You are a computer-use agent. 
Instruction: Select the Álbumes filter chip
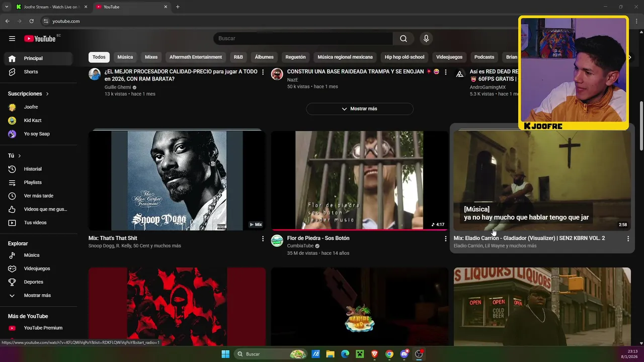(x=264, y=57)
